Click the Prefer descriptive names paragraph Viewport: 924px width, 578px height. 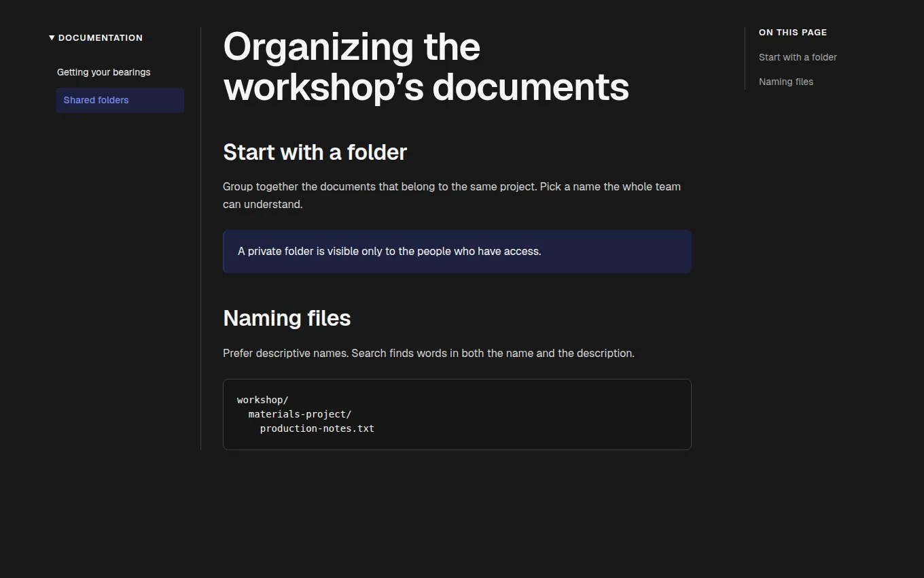(429, 354)
